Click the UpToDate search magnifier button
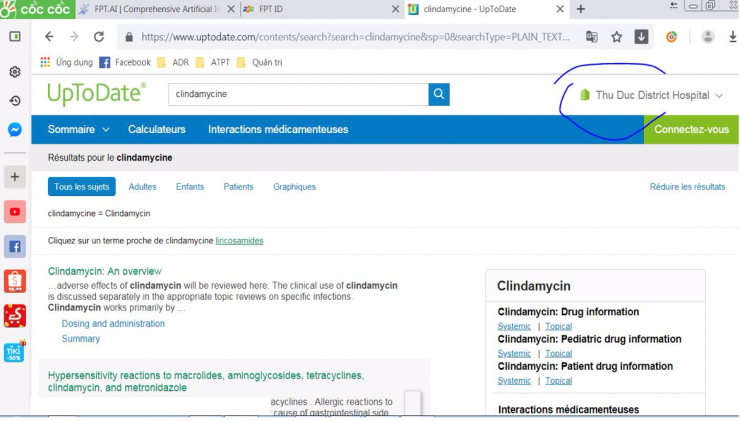Viewport: 740px width, 421px height. (x=439, y=94)
